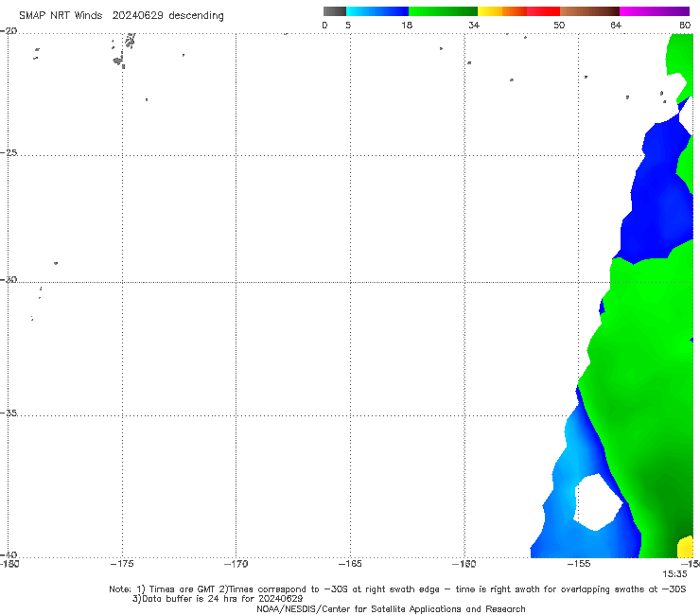Click the yellow high-wind patch on the map
Screen dimensions: 700x615
685,548
